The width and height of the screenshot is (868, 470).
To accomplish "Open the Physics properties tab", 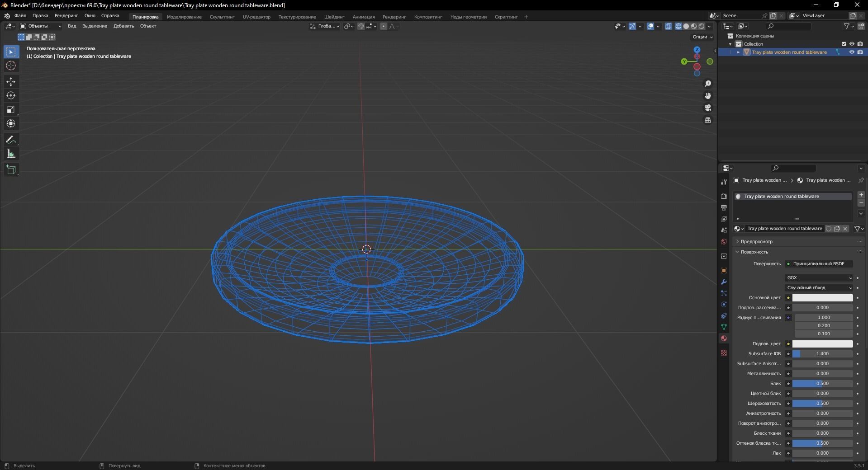I will click(x=724, y=304).
